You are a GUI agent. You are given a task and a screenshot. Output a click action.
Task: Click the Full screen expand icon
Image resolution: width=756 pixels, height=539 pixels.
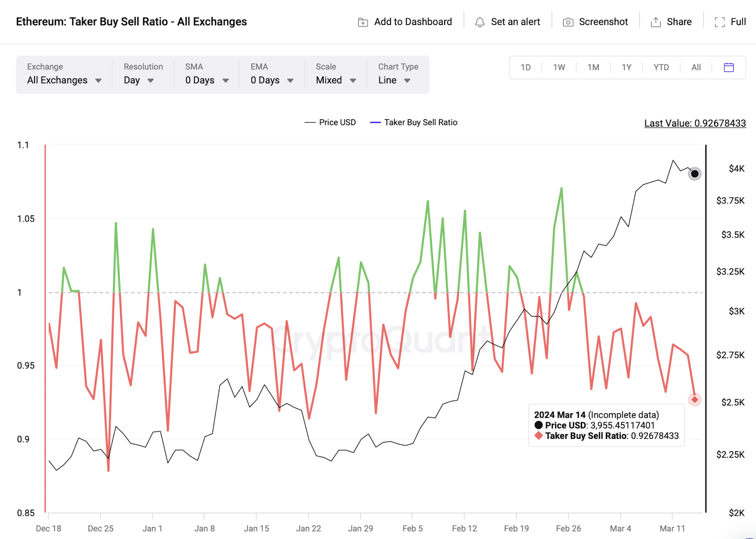720,22
